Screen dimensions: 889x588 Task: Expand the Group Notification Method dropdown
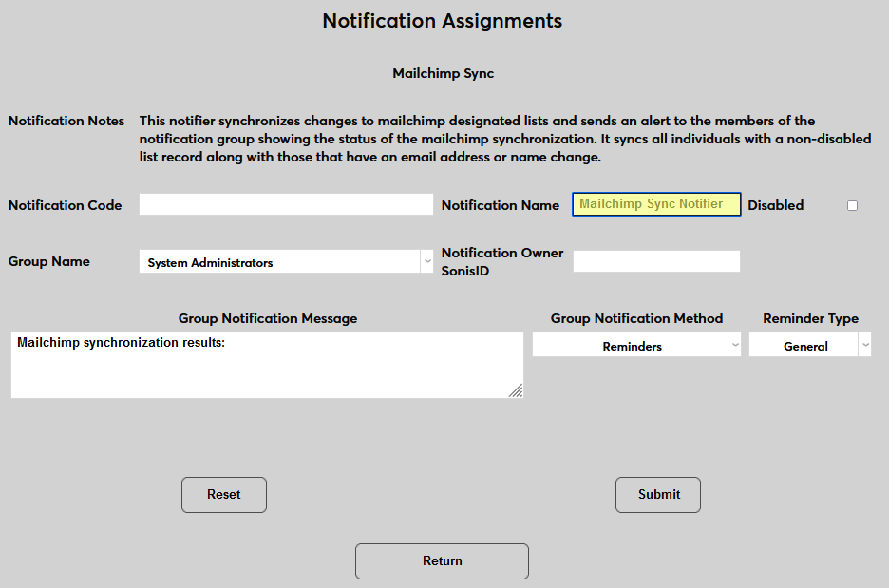[636, 346]
